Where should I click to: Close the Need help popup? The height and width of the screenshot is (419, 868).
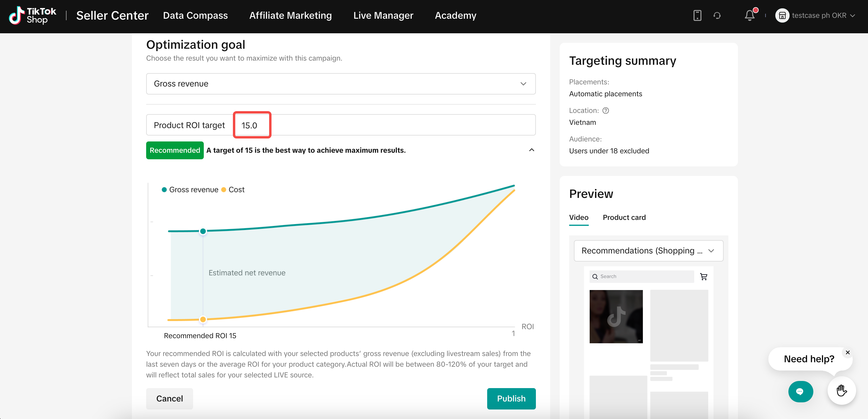(x=848, y=352)
